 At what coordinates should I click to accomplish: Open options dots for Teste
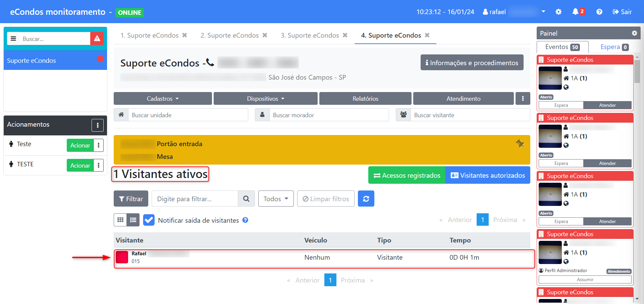pos(99,145)
